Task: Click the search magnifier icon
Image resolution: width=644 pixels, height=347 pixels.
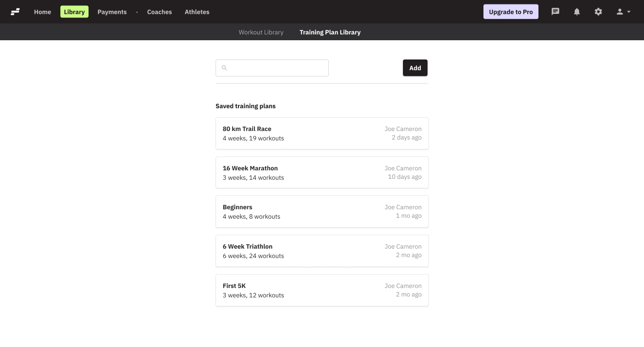Action: point(225,68)
